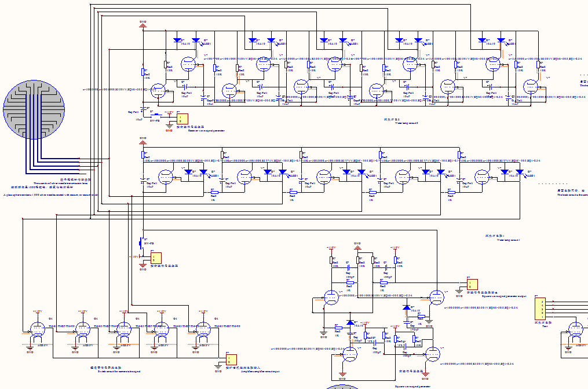Image resolution: width=588 pixels, height=389 pixels.
Task: Click the horizontal SW-PB push button near +115V
Action: pos(155,115)
